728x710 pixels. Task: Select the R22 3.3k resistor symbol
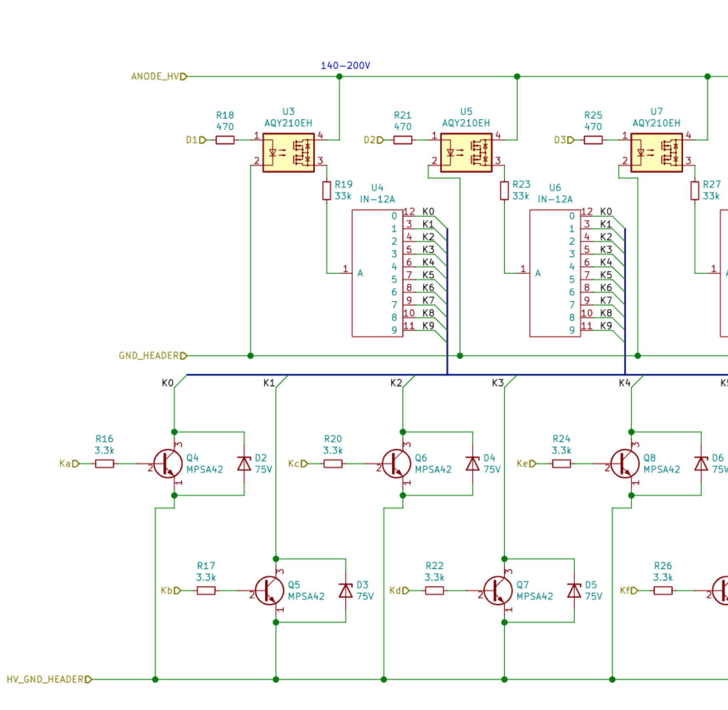434,591
